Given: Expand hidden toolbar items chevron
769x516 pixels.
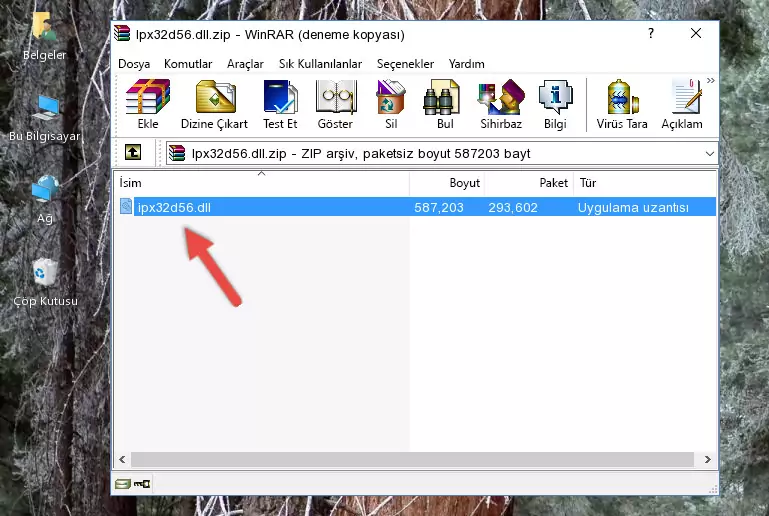Looking at the screenshot, I should [711, 80].
